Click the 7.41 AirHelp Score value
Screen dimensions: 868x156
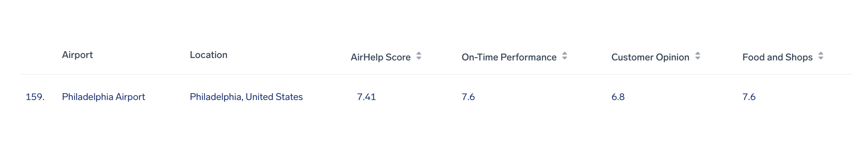point(366,97)
